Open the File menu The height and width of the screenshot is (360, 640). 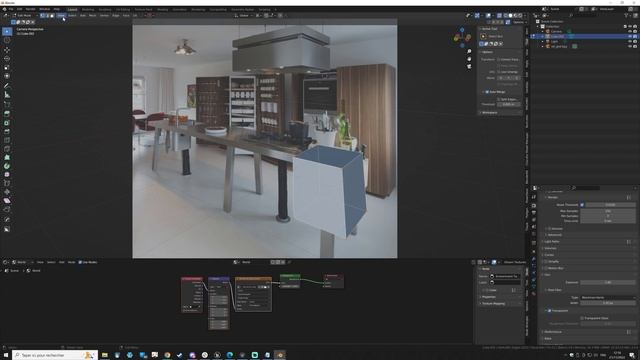click(11, 9)
